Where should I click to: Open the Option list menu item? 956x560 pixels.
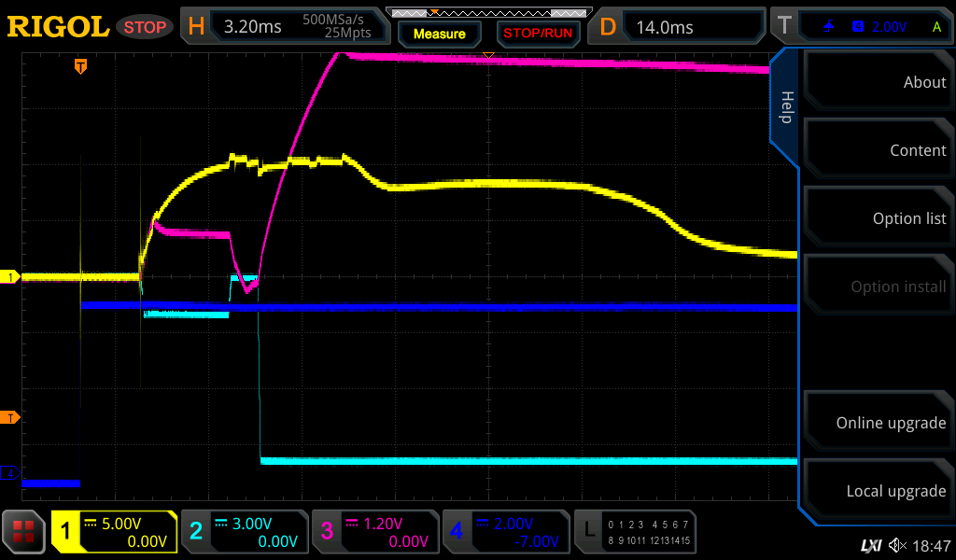pos(878,218)
